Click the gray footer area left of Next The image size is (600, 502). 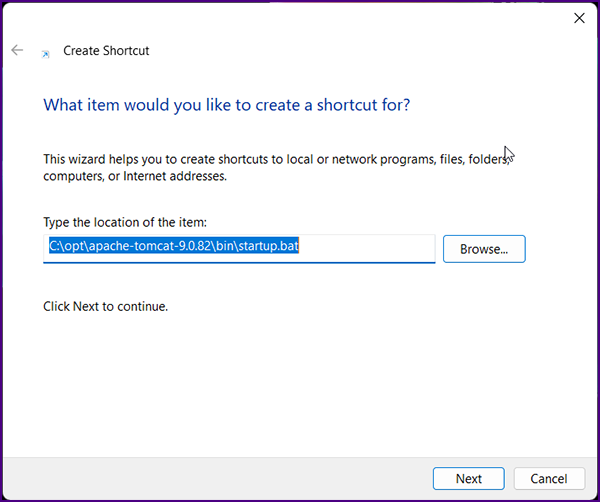tap(214, 478)
